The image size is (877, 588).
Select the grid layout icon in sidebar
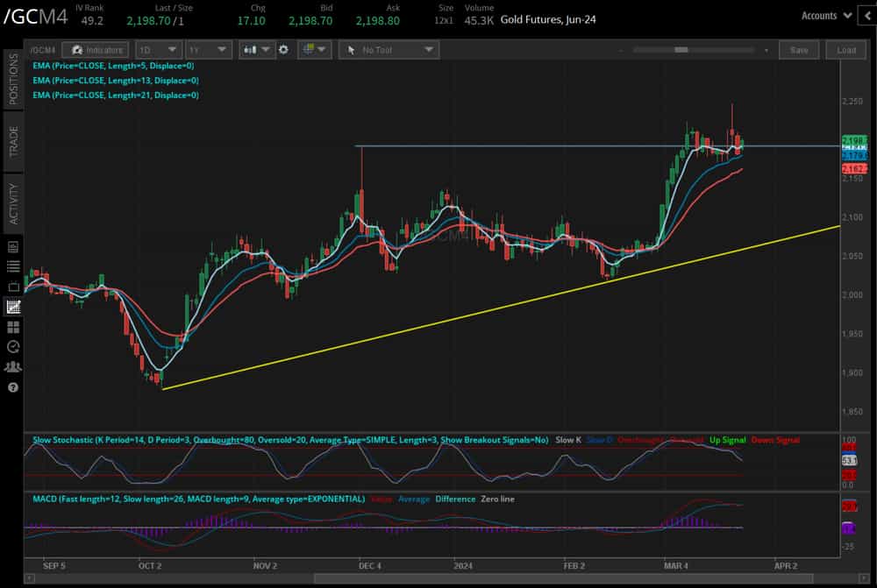coord(12,326)
